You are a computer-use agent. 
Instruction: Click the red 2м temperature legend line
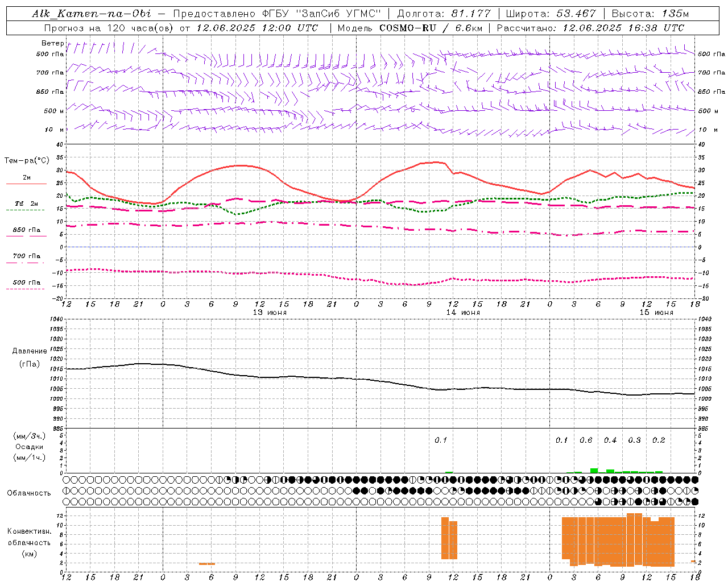[26, 184]
